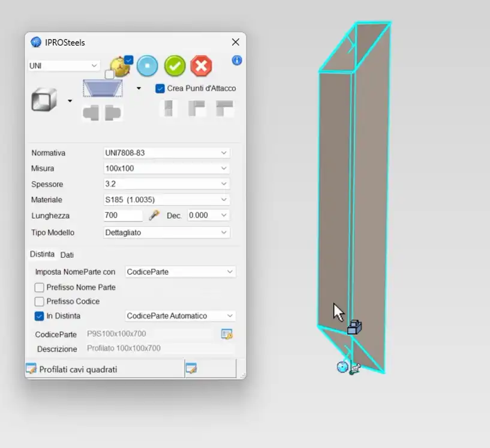Tick the Prefisso Codice checkbox
Screen dimensions: 490x448
pos(40,302)
